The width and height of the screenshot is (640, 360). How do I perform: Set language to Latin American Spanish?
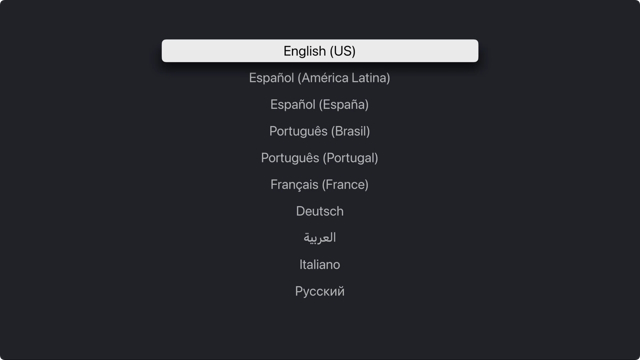pos(320,78)
